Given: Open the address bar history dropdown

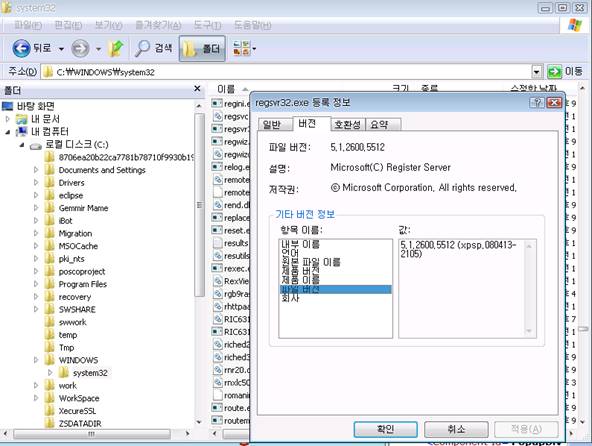Looking at the screenshot, I should click(x=536, y=71).
